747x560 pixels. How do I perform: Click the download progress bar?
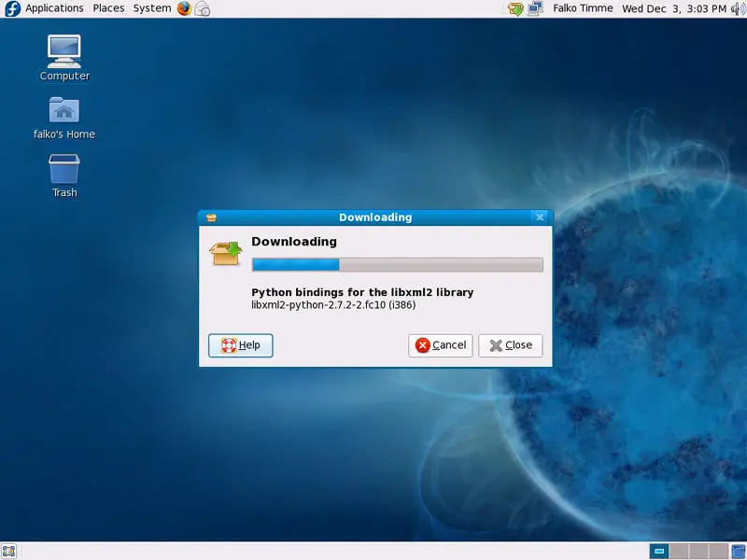point(398,265)
